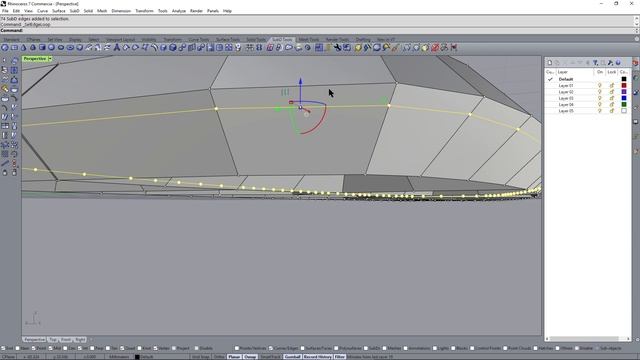Click the wrench-shaped repair icon in toolbar
640x360 pixels.
tap(338, 48)
